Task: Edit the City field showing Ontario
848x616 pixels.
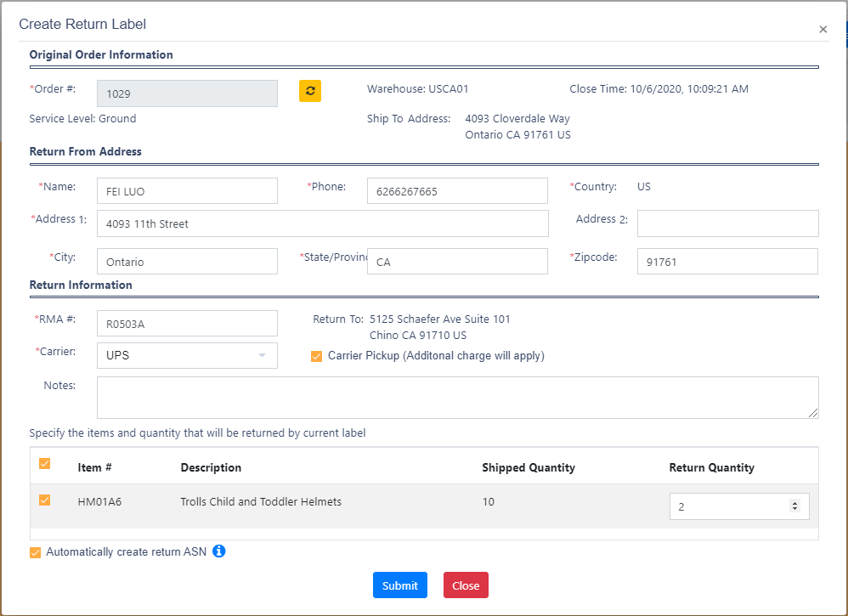Action: tap(187, 261)
